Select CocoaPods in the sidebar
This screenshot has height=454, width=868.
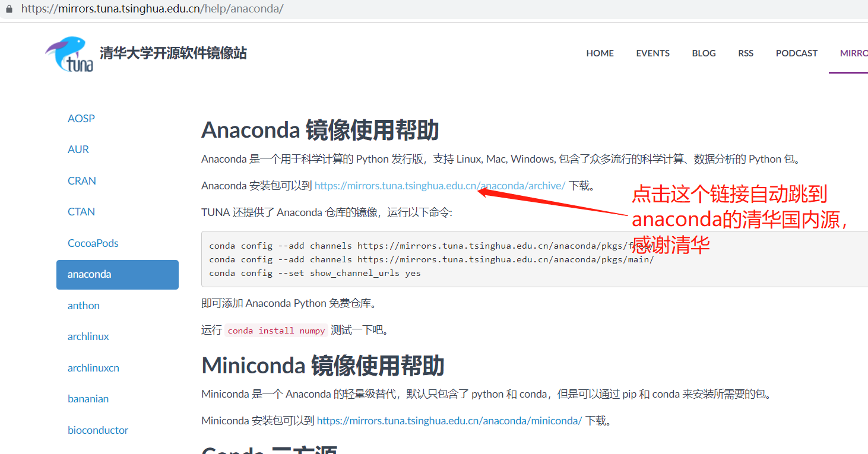click(x=93, y=243)
